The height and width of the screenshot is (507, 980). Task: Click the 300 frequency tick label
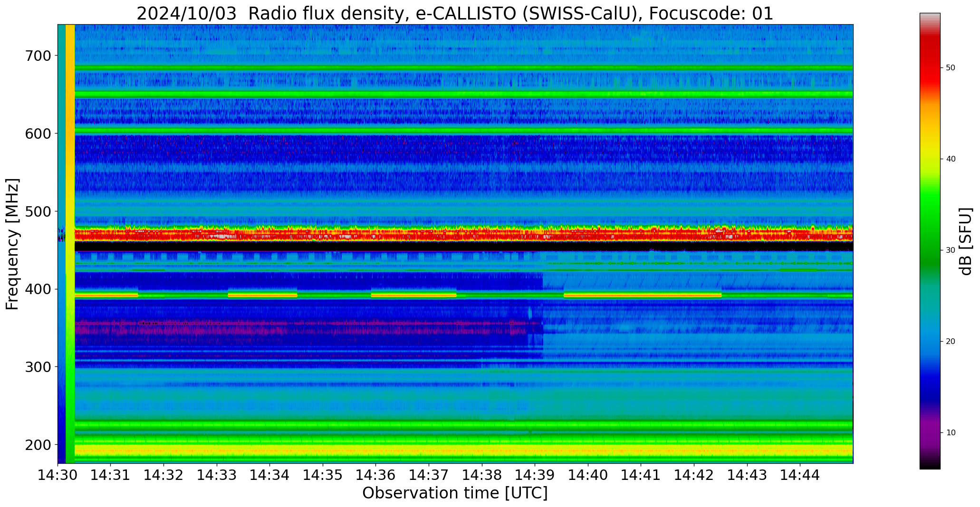tap(37, 367)
